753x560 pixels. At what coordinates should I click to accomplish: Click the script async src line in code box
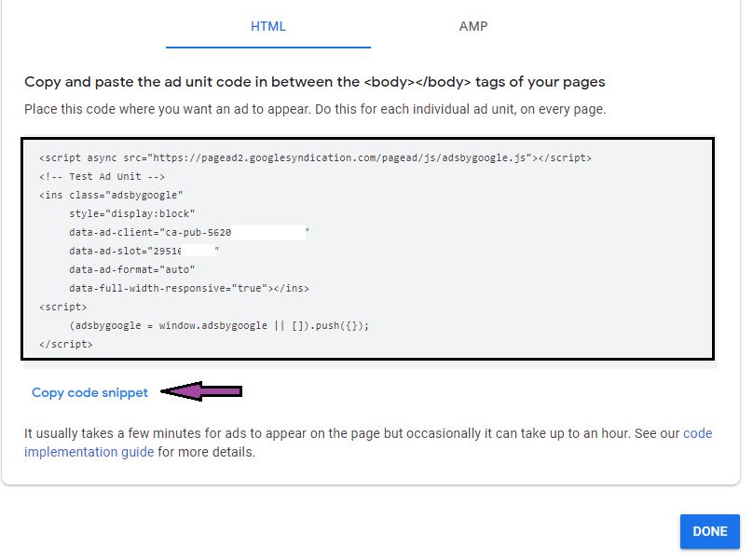click(316, 158)
